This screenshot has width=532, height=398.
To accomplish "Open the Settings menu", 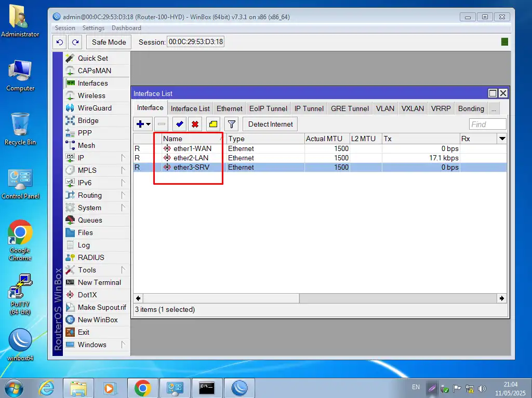I will (94, 28).
